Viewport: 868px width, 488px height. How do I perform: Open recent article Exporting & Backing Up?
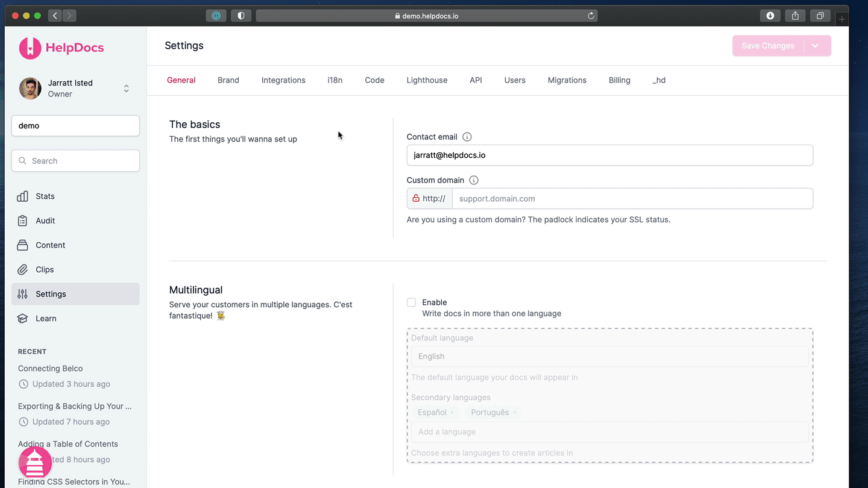point(75,406)
